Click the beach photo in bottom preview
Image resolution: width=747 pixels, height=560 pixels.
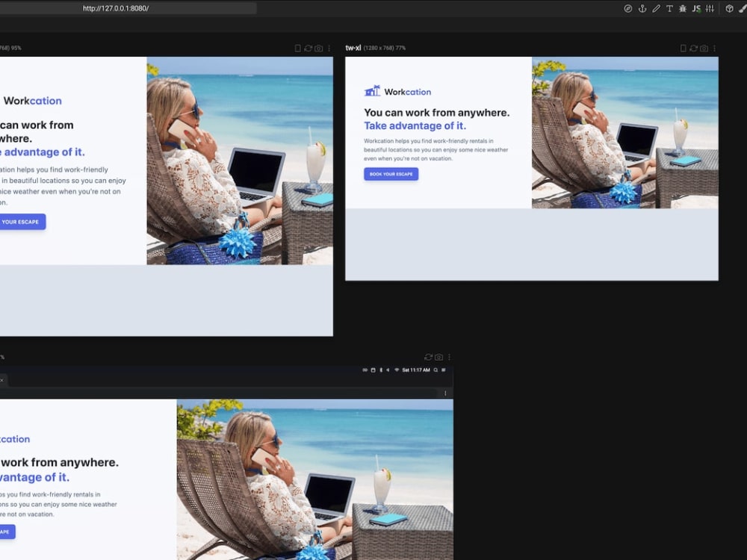coord(315,479)
